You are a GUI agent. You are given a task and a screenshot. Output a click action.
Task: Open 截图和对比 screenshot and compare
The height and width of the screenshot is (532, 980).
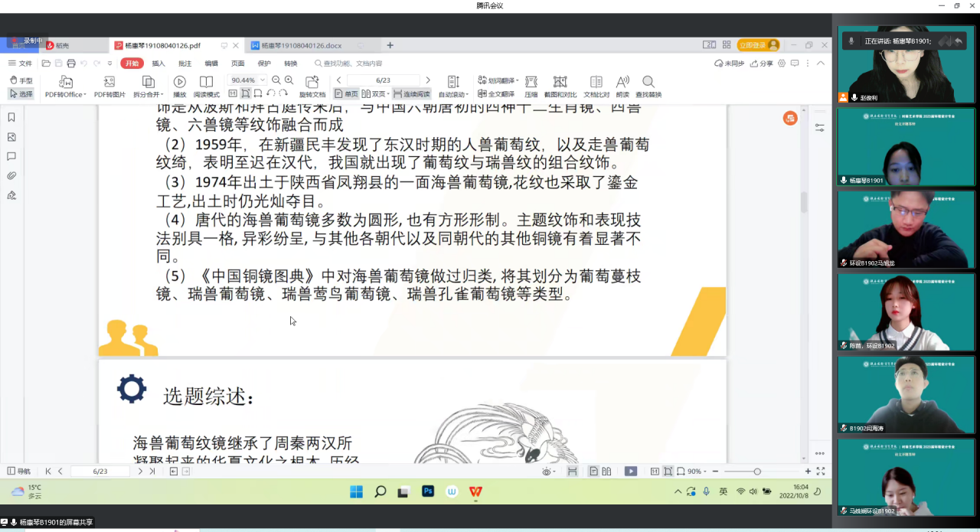coord(560,87)
